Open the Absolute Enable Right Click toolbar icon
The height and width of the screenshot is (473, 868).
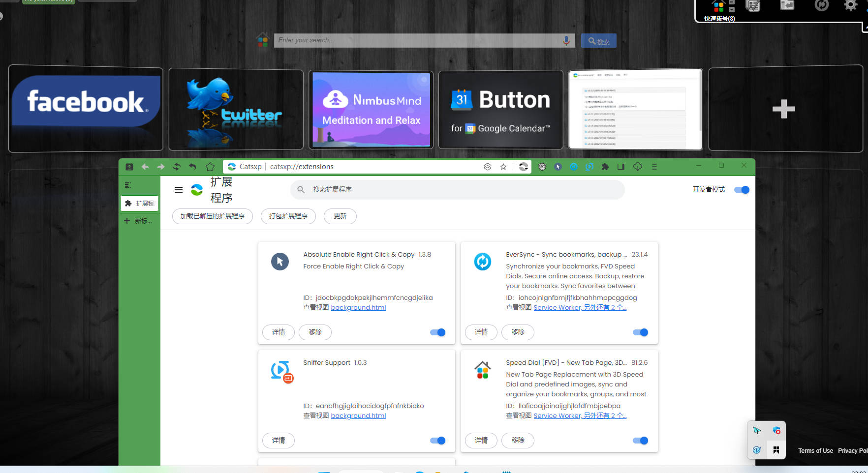coord(558,167)
